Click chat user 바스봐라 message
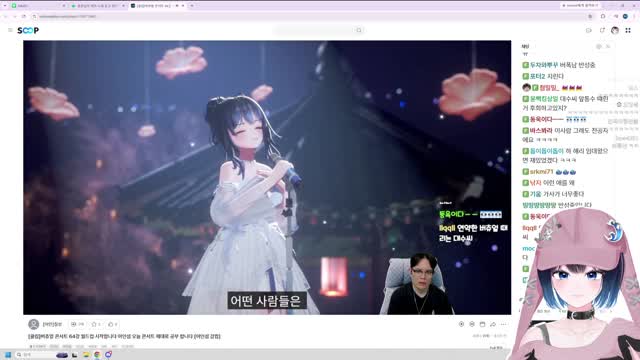This screenshot has width=640, height=360. 565,135
